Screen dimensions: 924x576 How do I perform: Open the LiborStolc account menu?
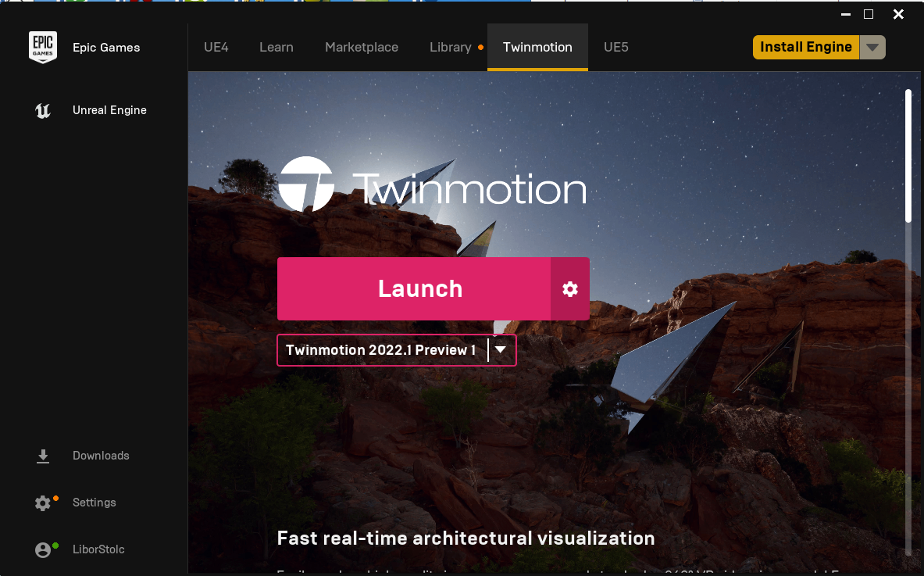(x=98, y=549)
